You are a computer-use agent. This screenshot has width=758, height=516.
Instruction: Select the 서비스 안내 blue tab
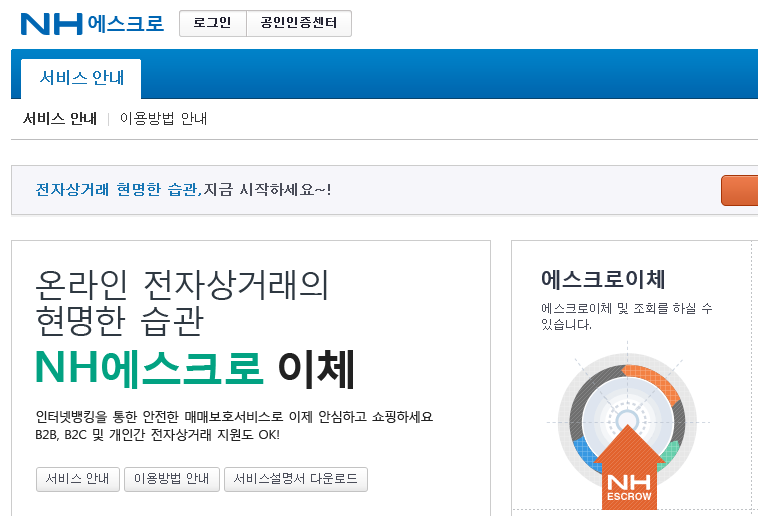(81, 78)
